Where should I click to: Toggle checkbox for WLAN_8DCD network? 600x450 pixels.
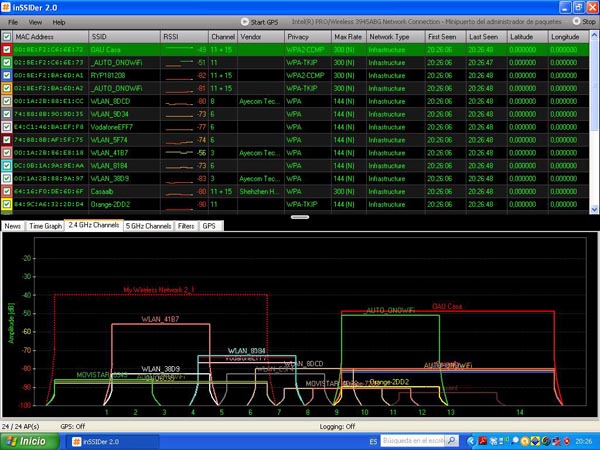point(7,101)
